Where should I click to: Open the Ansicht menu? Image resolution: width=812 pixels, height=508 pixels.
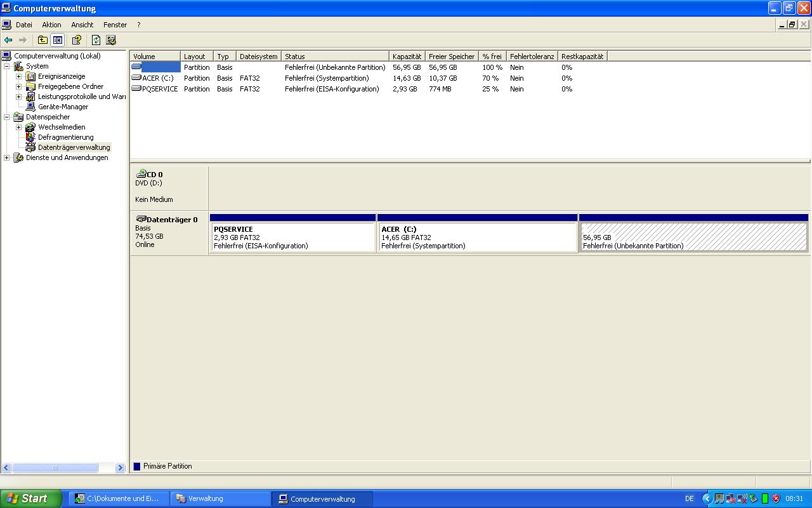(x=82, y=25)
